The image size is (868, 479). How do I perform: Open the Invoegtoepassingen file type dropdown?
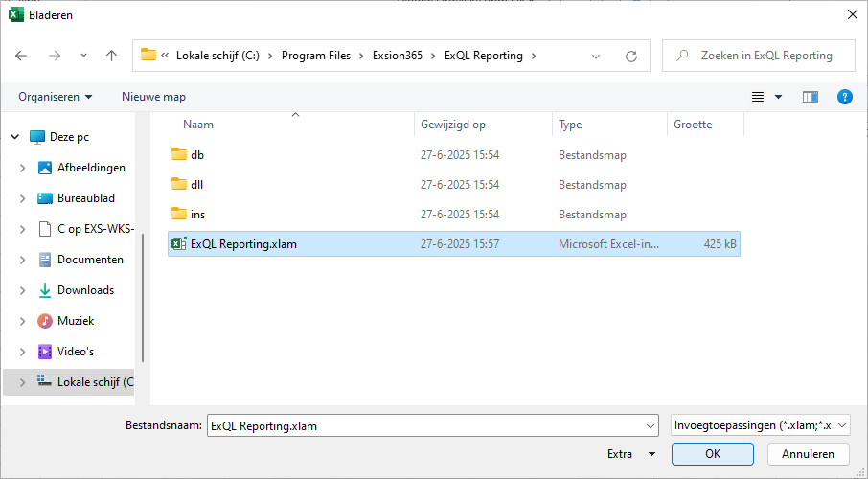760,425
